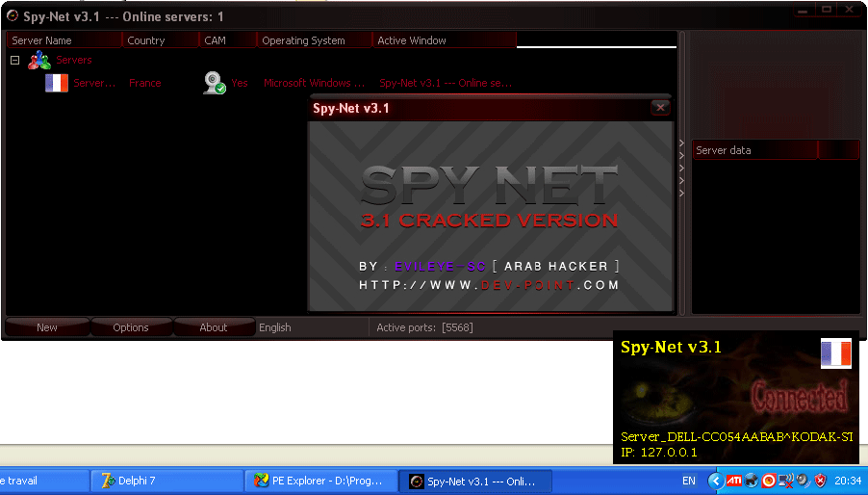Click the Servers group users icon
This screenshot has height=495, width=868.
39,60
